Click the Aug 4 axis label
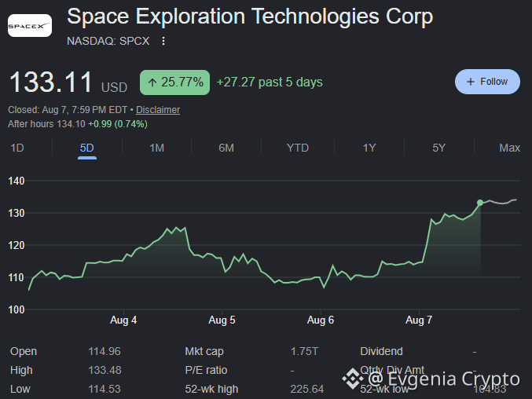The height and width of the screenshot is (399, 532). coord(123,320)
